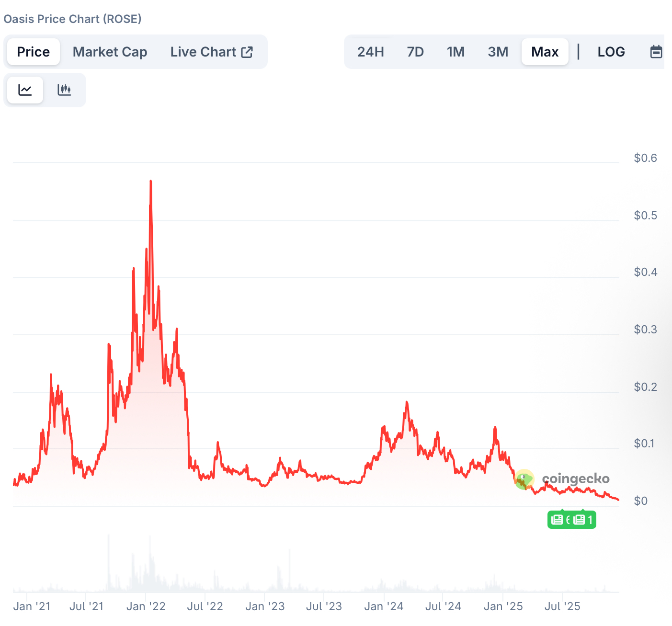
Task: Click the Jul '25 x-axis label
Action: pyautogui.click(x=562, y=606)
